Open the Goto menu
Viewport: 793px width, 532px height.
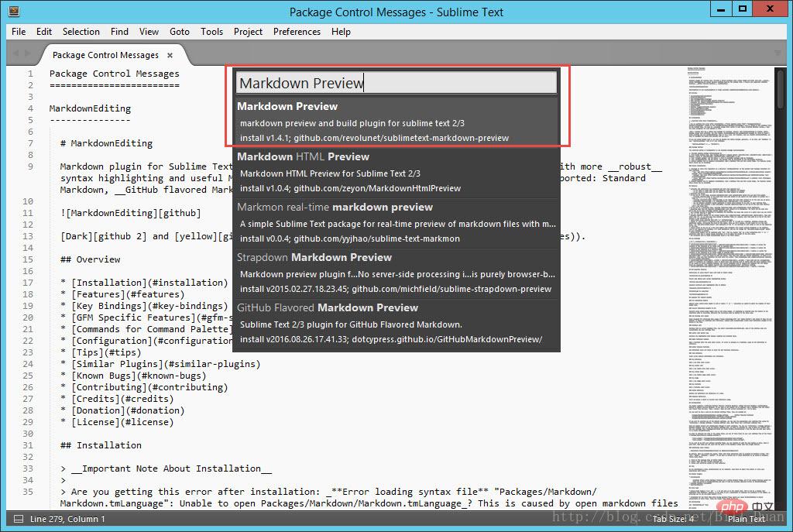pos(180,31)
